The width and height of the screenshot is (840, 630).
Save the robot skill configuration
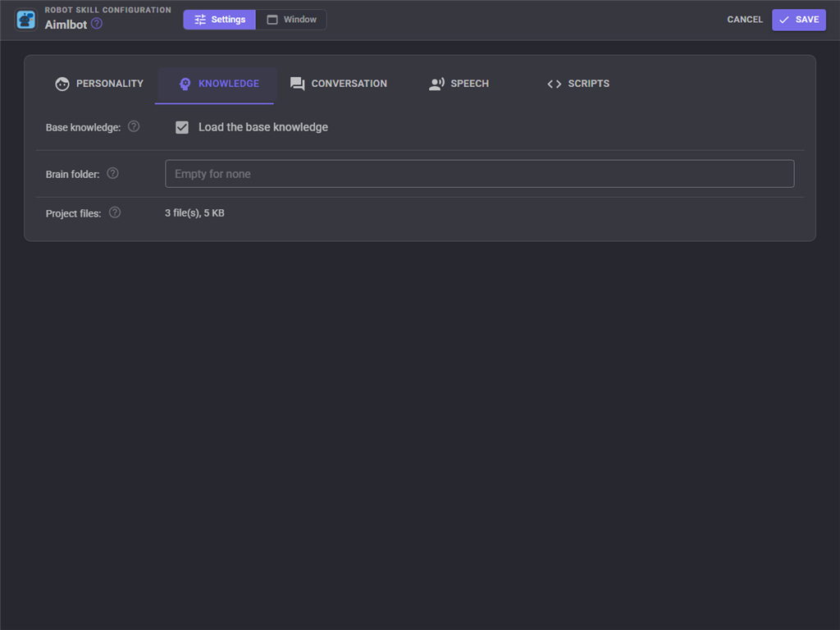(x=799, y=20)
